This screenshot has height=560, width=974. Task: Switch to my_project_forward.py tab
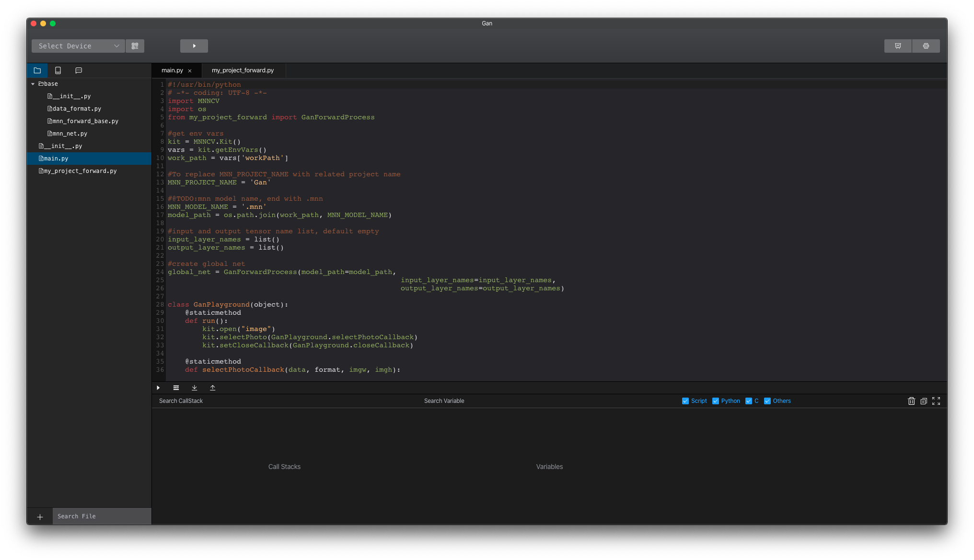(x=243, y=70)
